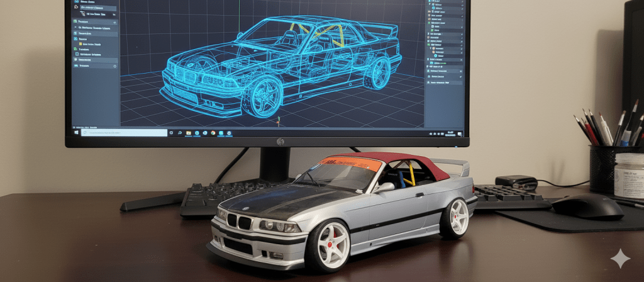Toggle the circle switch on the last left-panel row
The image size is (644, 282).
point(114,65)
